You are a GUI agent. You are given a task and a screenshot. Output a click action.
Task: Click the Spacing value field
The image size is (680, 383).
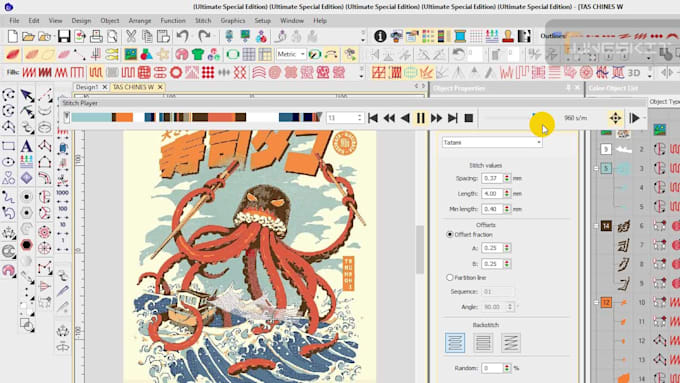(x=492, y=178)
